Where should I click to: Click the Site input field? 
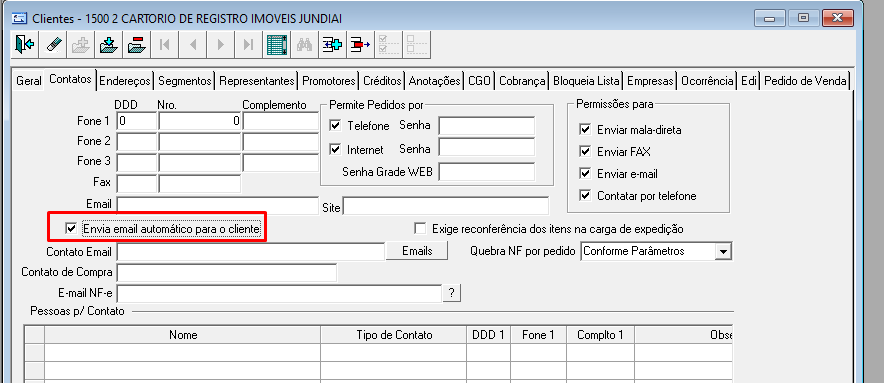445,206
